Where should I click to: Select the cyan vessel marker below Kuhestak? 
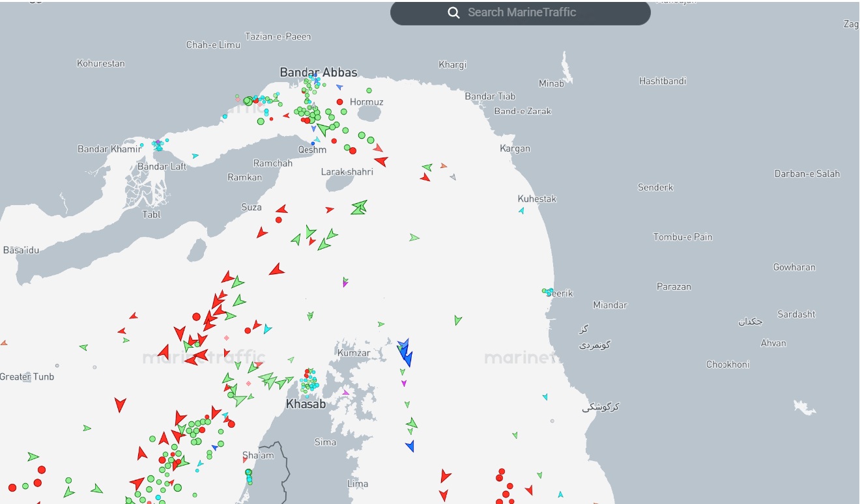(521, 211)
